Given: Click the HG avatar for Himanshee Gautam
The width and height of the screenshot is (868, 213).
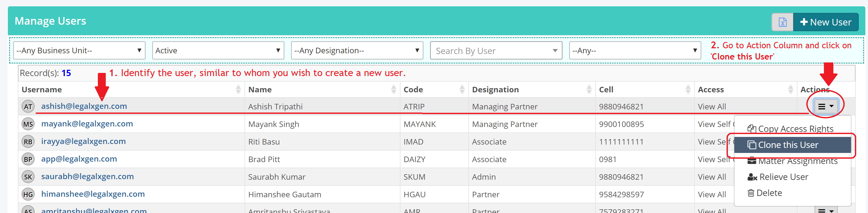Looking at the screenshot, I should (28, 194).
